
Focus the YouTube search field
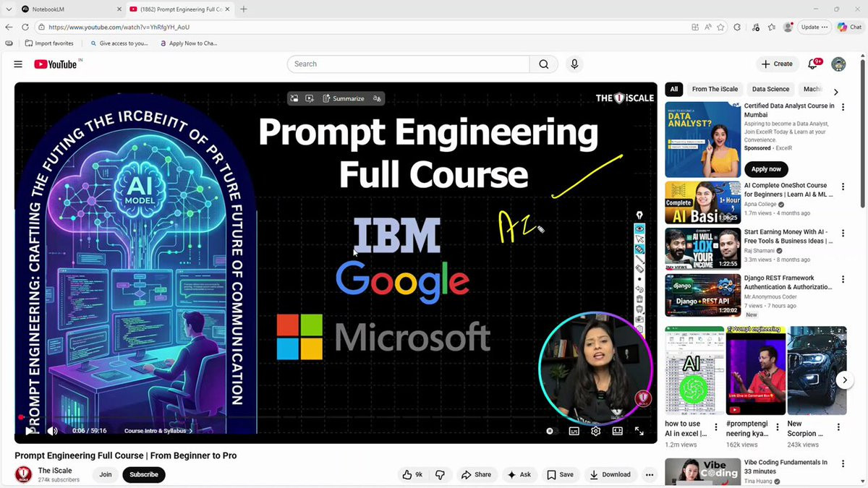(x=409, y=64)
